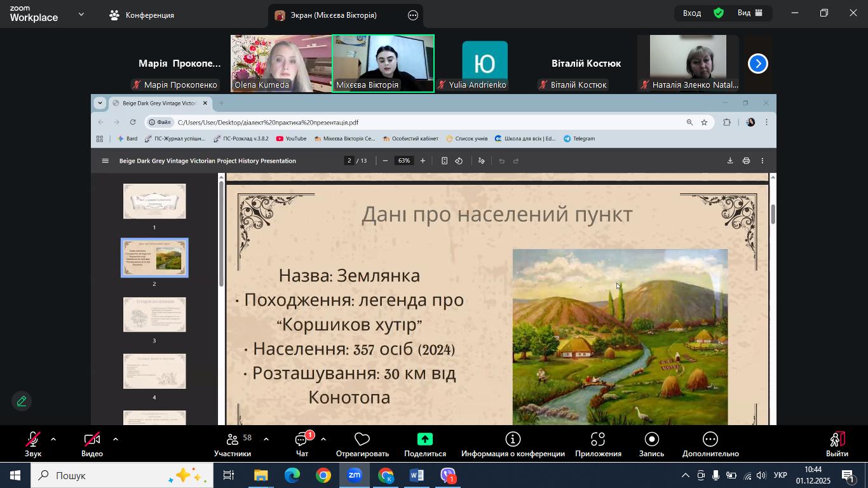Open the Apps panel icon
The image size is (868, 488).
pyautogui.click(x=597, y=440)
